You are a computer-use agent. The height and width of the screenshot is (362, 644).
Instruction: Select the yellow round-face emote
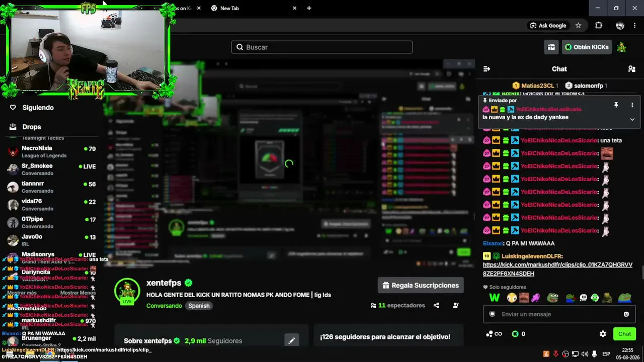(512, 298)
